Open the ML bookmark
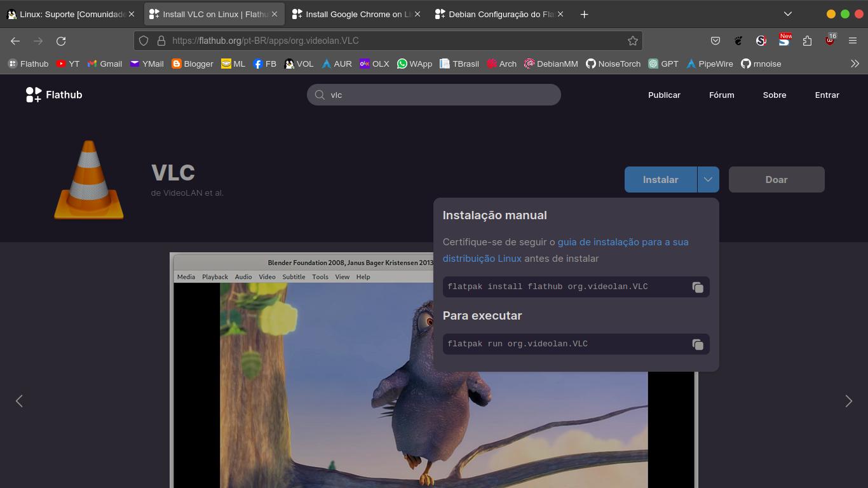Image resolution: width=868 pixels, height=488 pixels. pyautogui.click(x=233, y=64)
